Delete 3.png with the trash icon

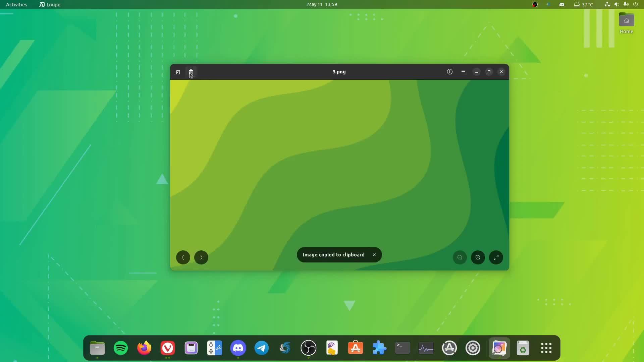pos(191,72)
